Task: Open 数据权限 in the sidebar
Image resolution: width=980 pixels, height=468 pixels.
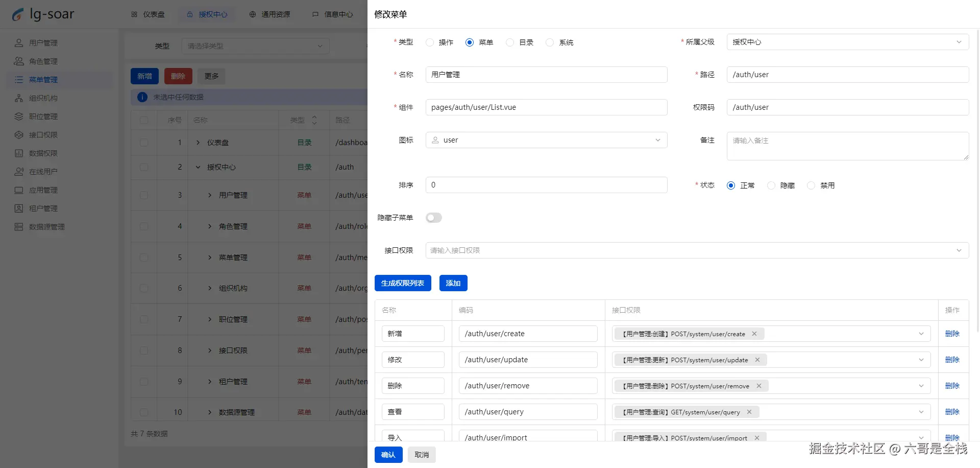Action: pos(59,153)
